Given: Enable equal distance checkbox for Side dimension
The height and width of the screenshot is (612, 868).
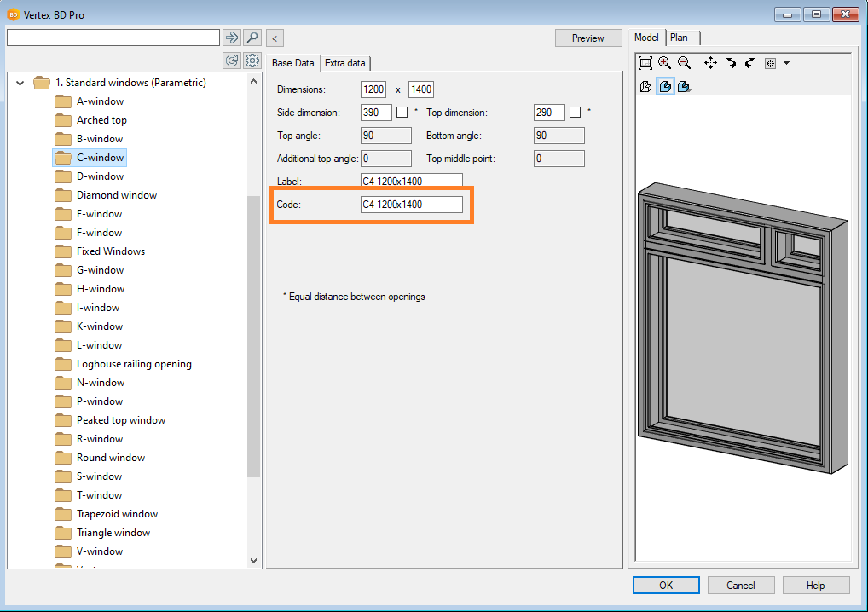Looking at the screenshot, I should [402, 113].
